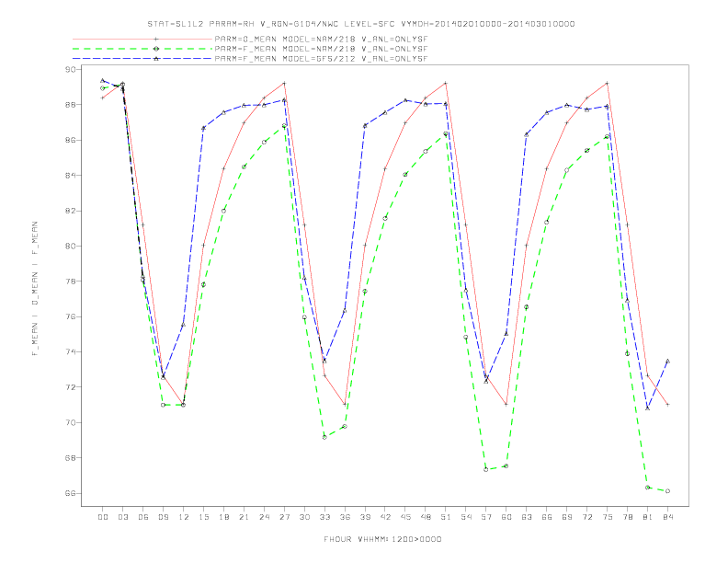
Task: Click the x-axis tick label 27
Action: (284, 517)
